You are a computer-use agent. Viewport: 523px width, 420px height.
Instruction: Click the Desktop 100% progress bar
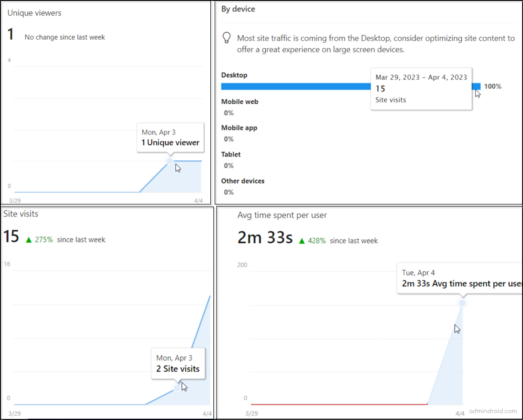tap(302, 86)
